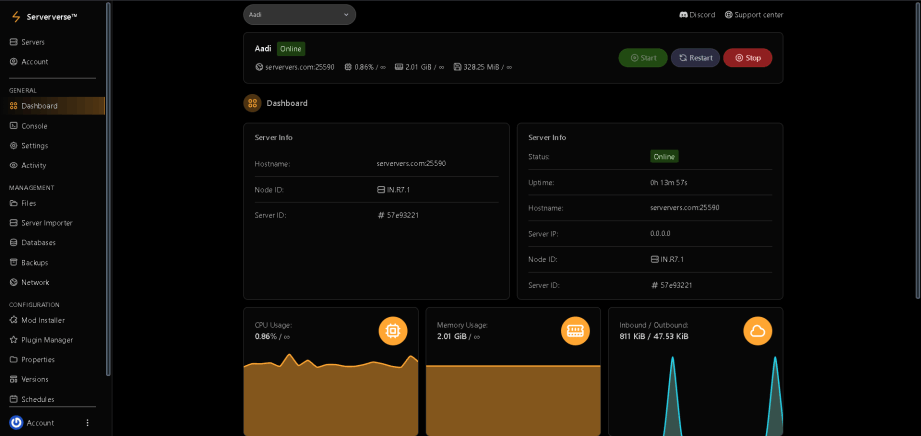Click the Mod Installer puzzle icon
The width and height of the screenshot is (921, 436).
click(14, 320)
